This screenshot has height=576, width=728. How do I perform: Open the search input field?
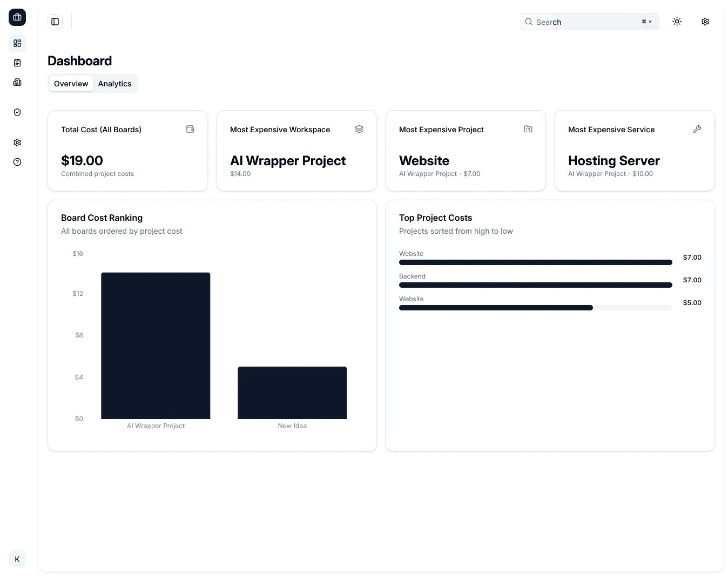[x=589, y=22]
